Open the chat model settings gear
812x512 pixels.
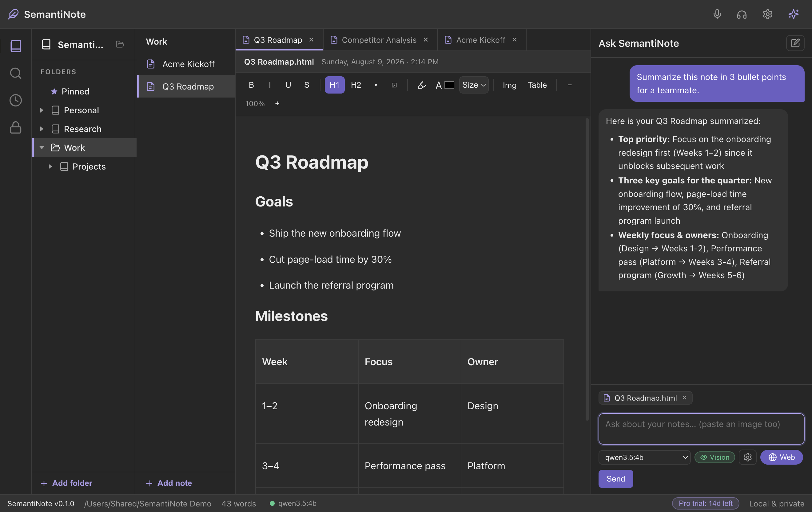click(747, 457)
